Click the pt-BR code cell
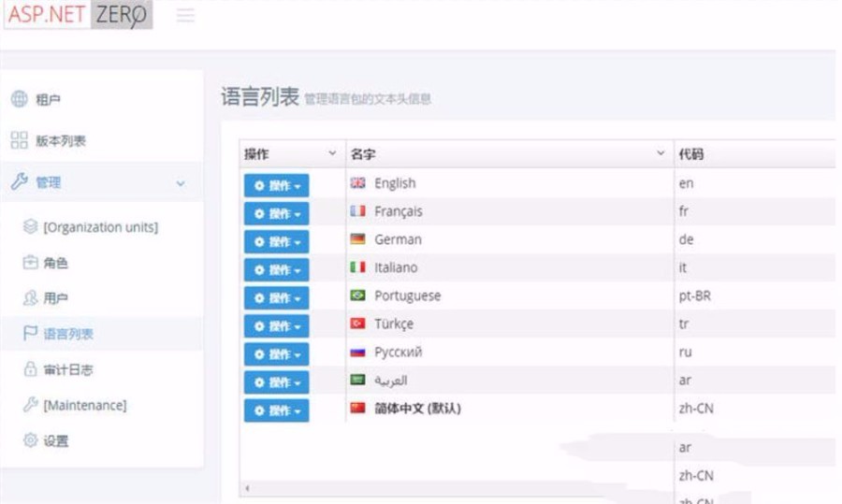This screenshot has height=504, width=842. tap(695, 295)
